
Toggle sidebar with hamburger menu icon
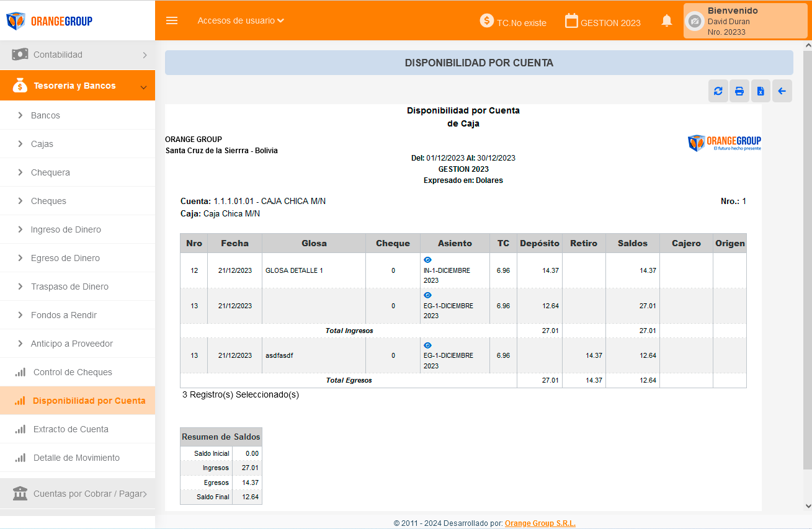pos(172,20)
